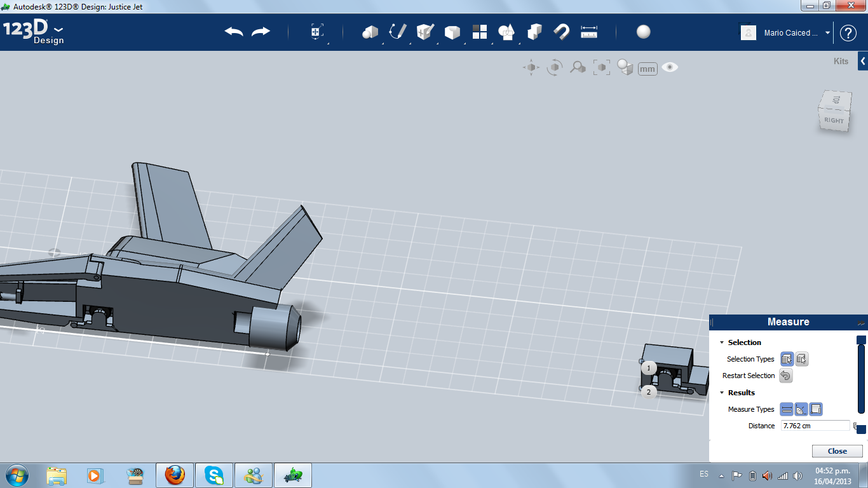Activate the Orbit view tool

555,67
